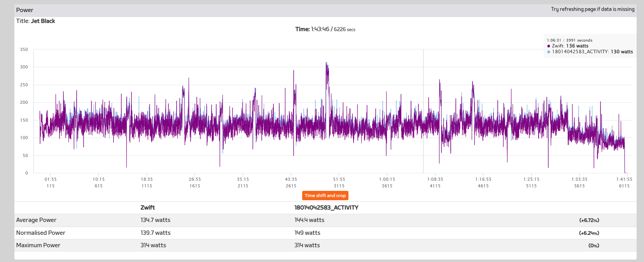The height and width of the screenshot is (262, 644).
Task: Click the +6.24% normalised power difference
Action: [x=589, y=233]
